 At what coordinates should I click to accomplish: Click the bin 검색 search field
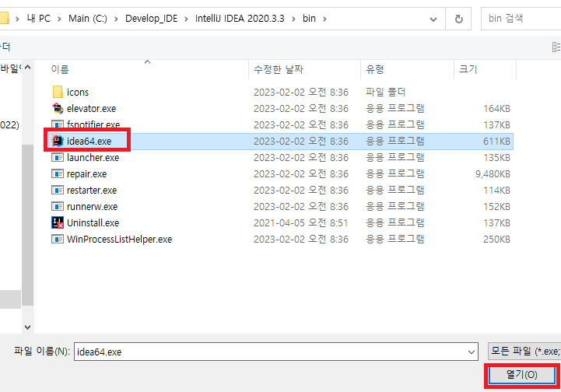click(x=521, y=19)
